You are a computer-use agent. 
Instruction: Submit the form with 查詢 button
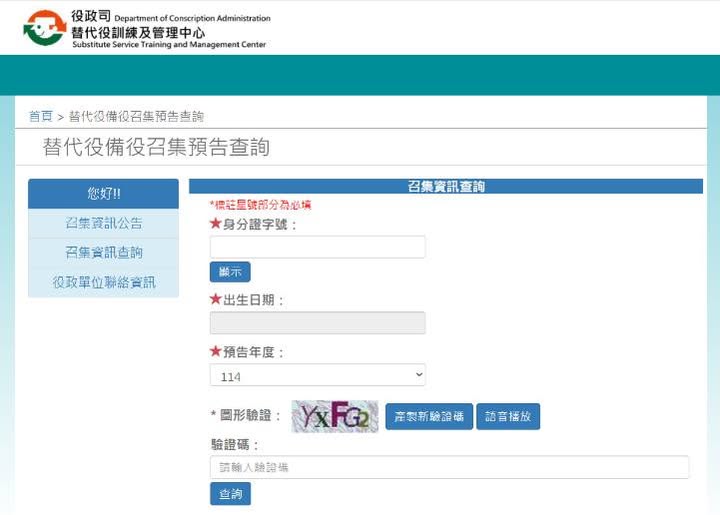pyautogui.click(x=230, y=494)
